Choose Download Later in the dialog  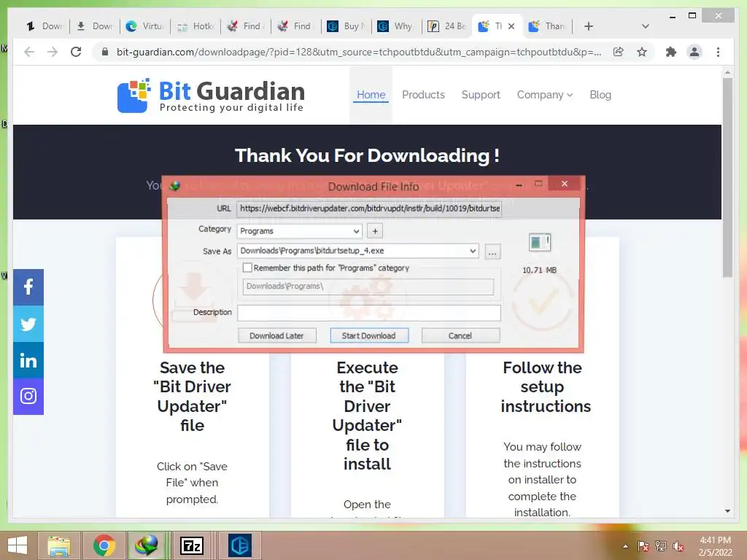point(276,335)
